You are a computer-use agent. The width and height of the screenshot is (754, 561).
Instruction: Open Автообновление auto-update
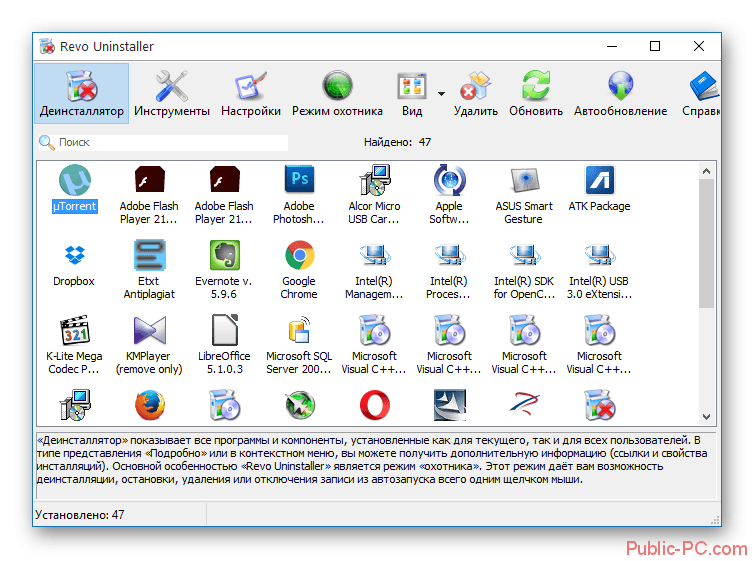click(620, 94)
